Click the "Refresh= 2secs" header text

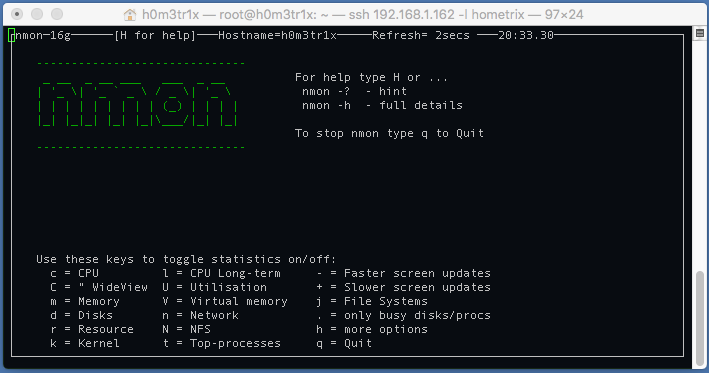tap(421, 35)
